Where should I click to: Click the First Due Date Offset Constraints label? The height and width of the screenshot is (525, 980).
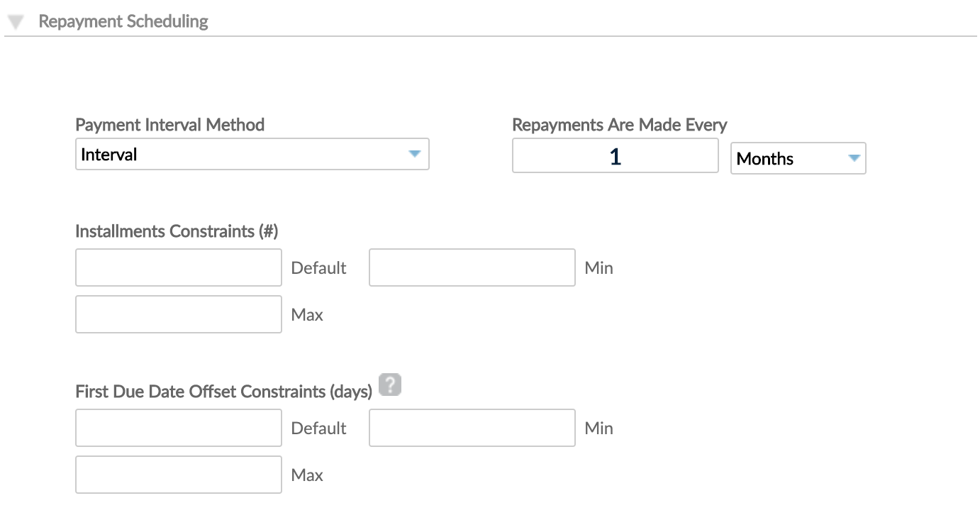[x=223, y=385]
